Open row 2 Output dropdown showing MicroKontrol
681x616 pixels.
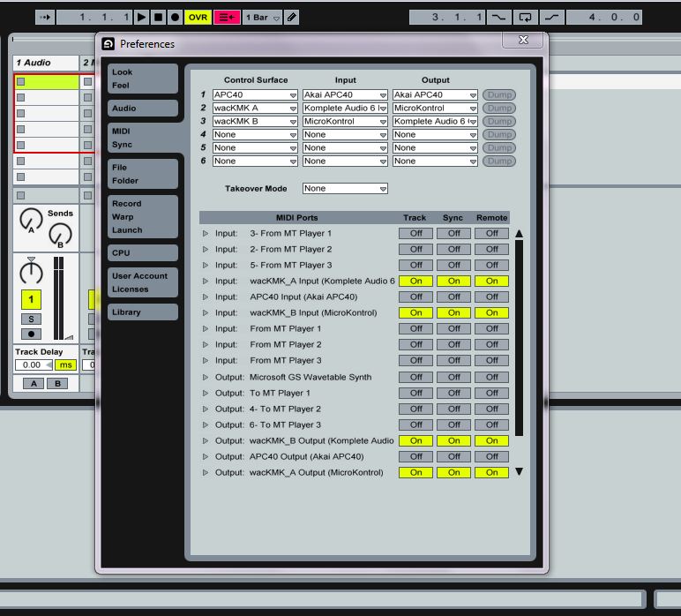[435, 109]
